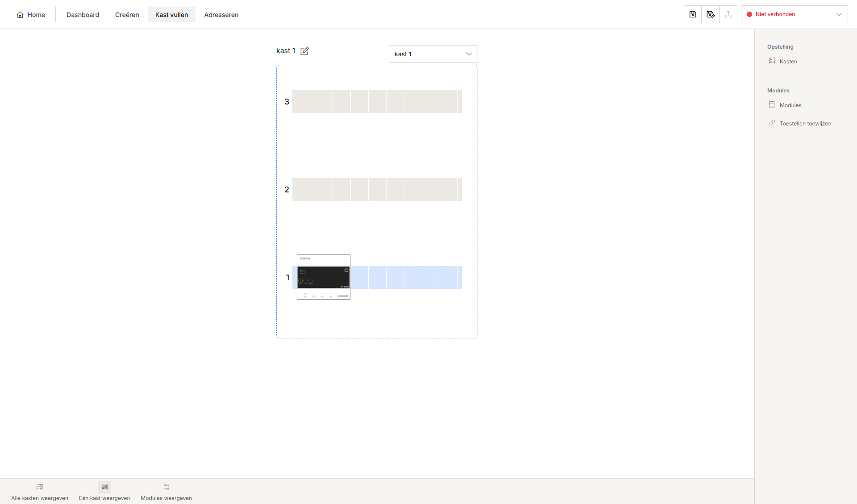Go to the Creëren tab
Screen dimensions: 857x504
[x=127, y=15]
